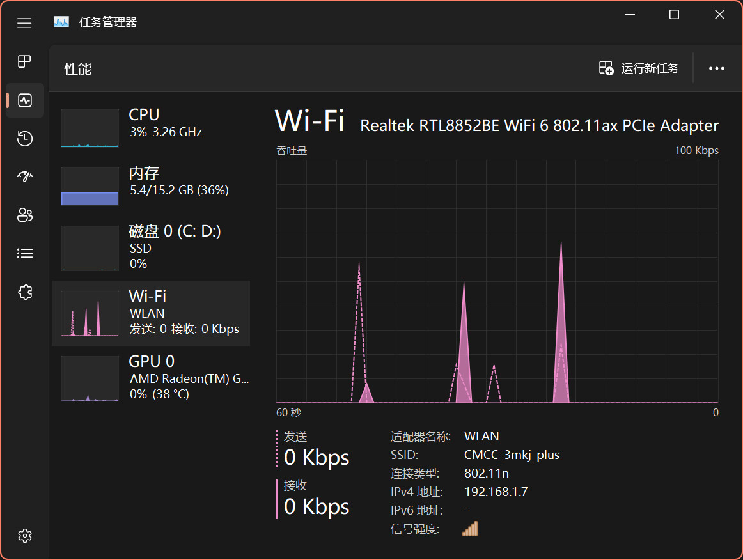Click the 内存 usage thumbnail
743x560 pixels.
(x=90, y=186)
